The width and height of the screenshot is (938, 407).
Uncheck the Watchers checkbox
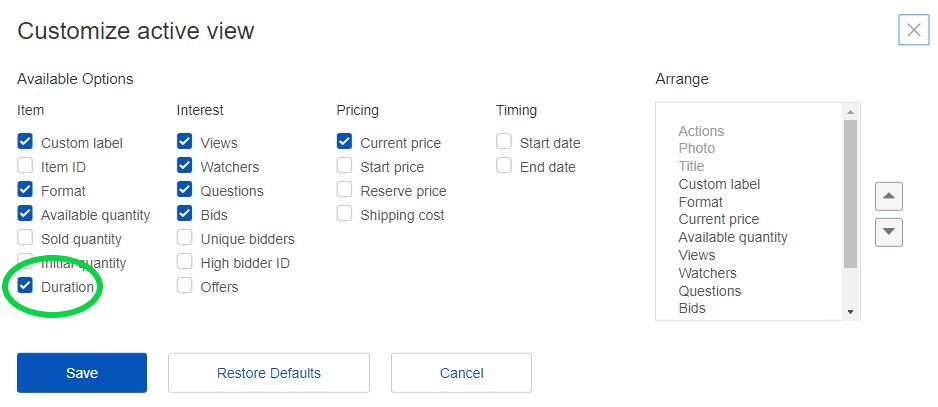click(x=185, y=167)
